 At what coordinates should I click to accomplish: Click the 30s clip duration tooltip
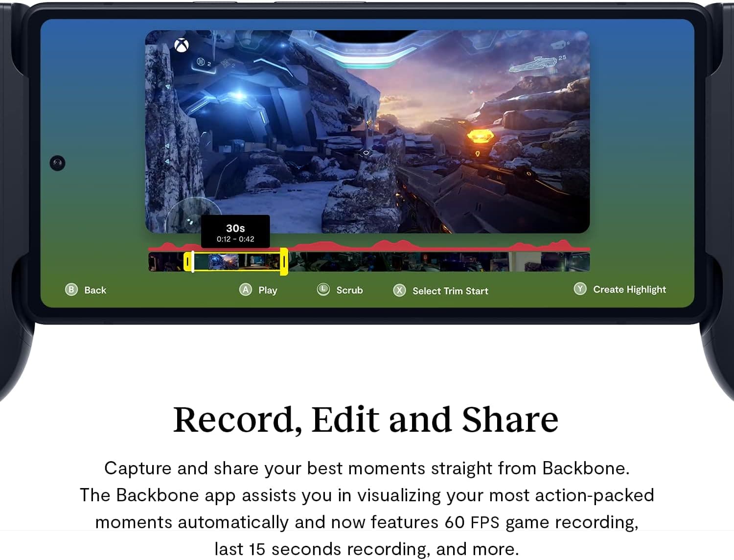[235, 232]
